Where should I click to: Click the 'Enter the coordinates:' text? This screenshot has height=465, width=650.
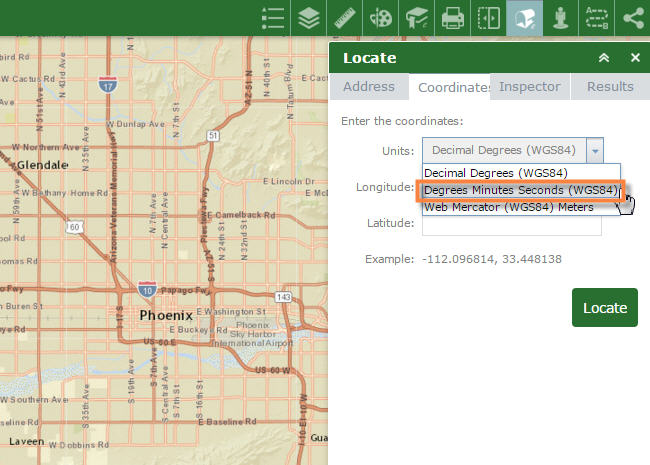click(x=402, y=121)
